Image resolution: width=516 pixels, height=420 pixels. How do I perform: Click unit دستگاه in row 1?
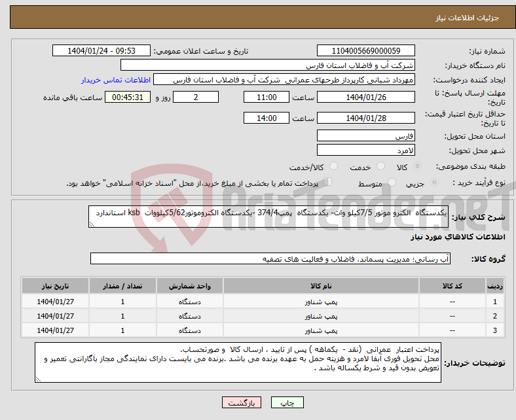(190, 302)
